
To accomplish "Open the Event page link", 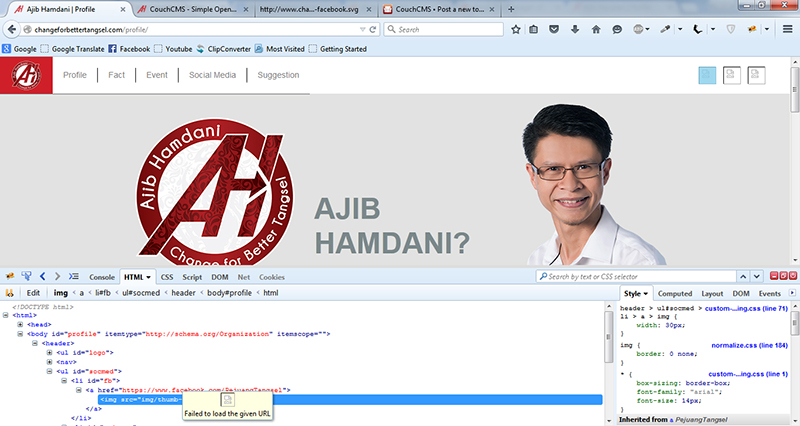I will click(157, 75).
